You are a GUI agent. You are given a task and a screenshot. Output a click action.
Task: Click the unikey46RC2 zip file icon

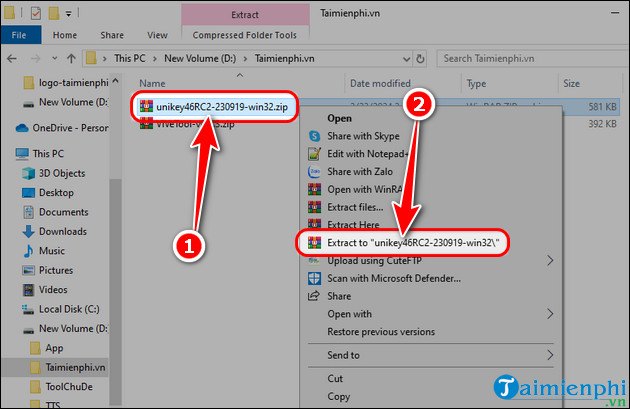(x=147, y=106)
